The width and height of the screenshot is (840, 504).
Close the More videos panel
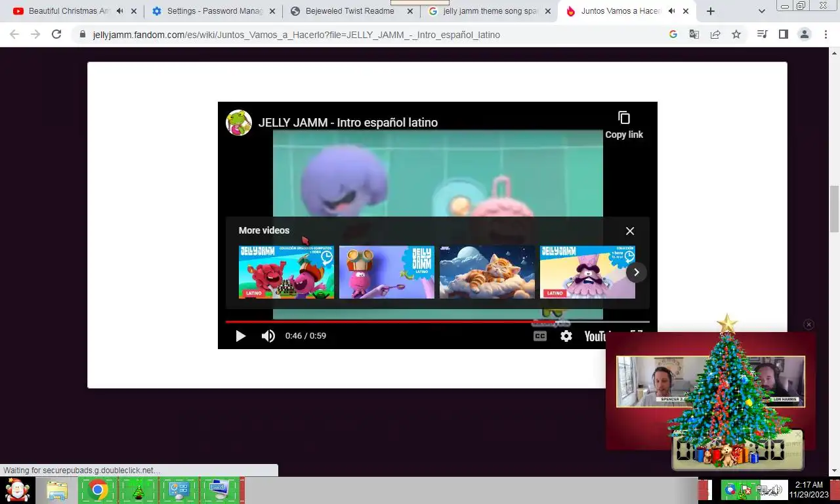(630, 231)
